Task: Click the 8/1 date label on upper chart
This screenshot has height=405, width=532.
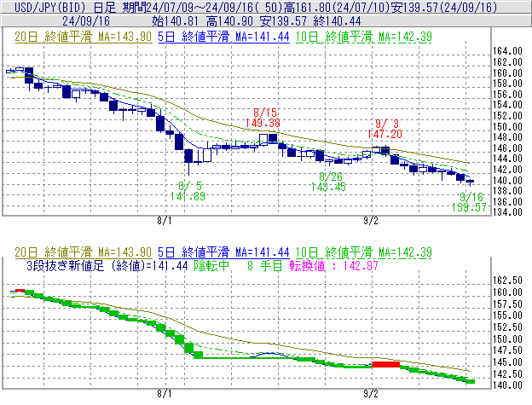Action: click(165, 221)
